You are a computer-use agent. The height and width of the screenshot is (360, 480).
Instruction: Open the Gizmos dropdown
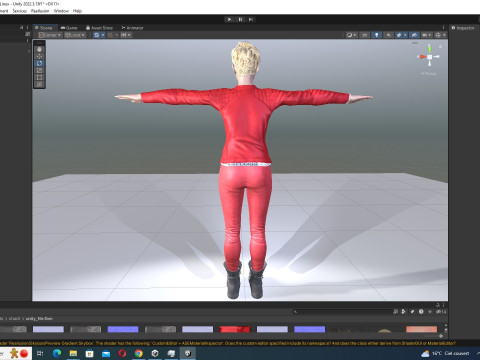(x=440, y=35)
